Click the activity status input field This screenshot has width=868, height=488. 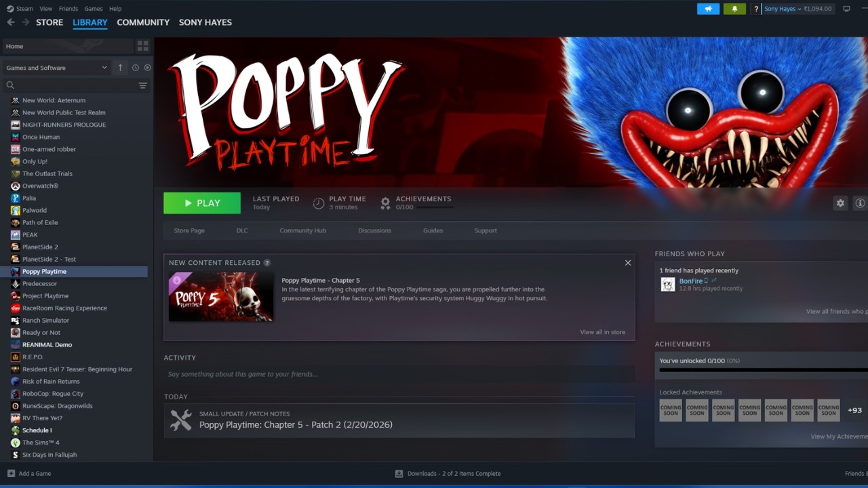click(x=399, y=374)
